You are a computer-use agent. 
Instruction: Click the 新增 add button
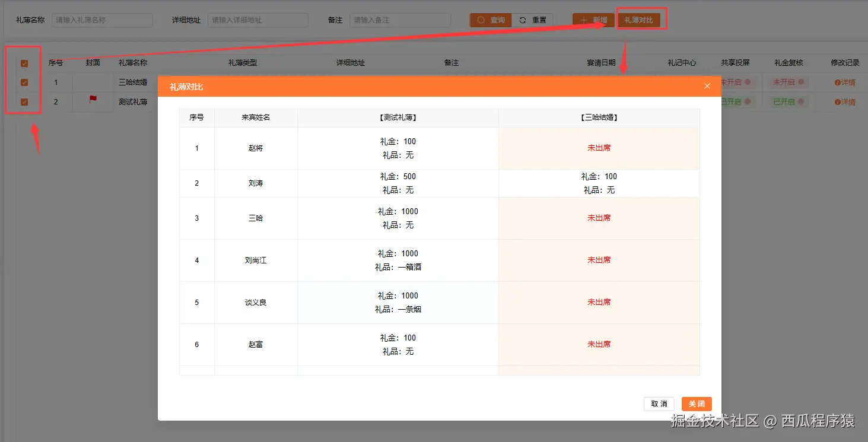click(593, 20)
